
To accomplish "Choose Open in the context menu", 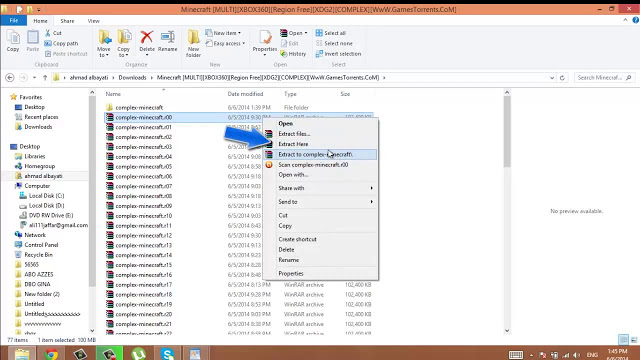I will tap(321, 123).
